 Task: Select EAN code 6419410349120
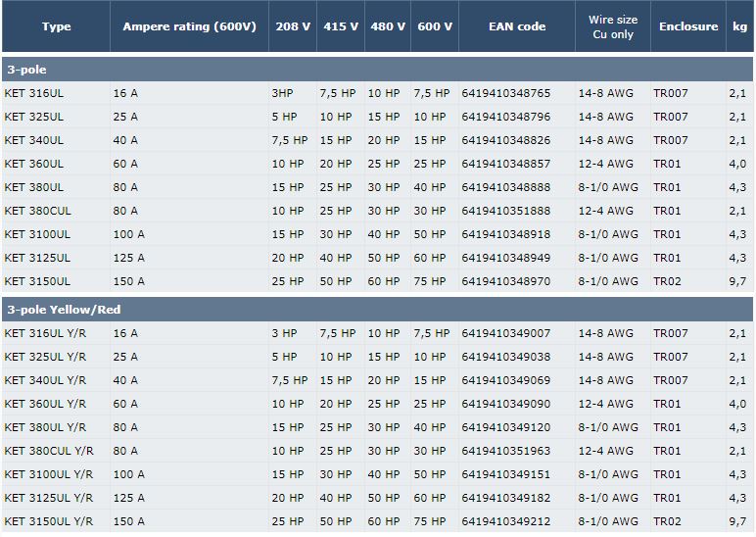tap(505, 427)
